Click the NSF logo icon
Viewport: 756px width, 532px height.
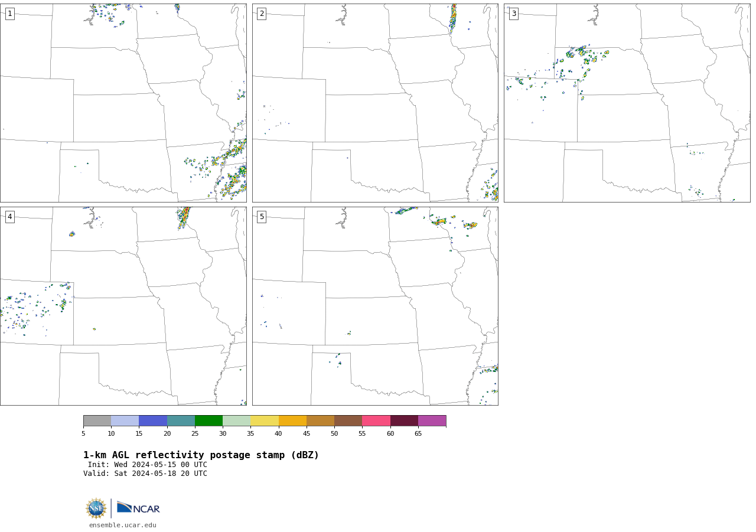pyautogui.click(x=96, y=508)
